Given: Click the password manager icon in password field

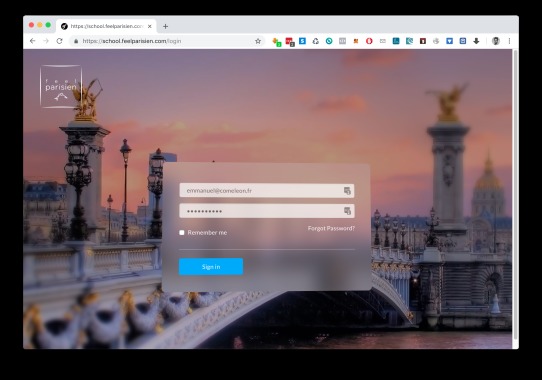Looking at the screenshot, I should pos(347,211).
